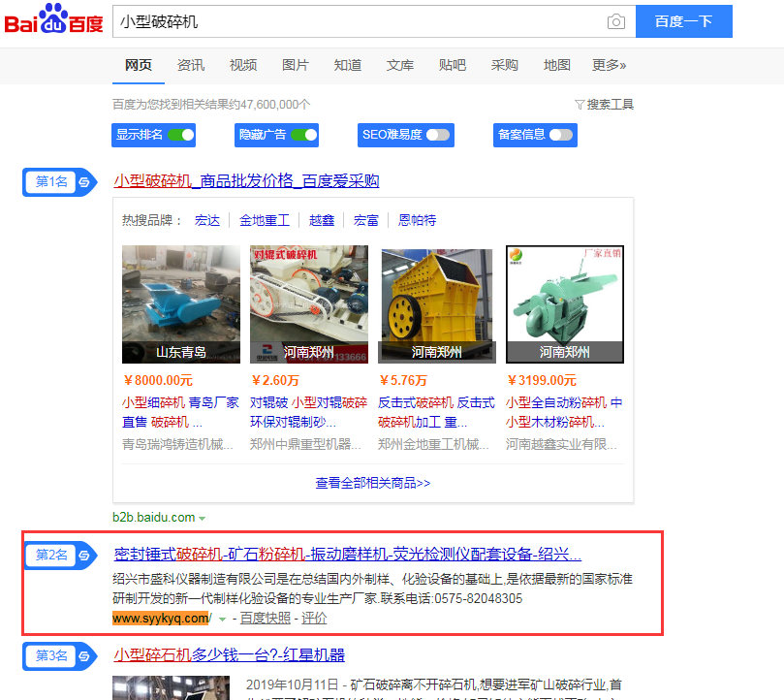Switch to the 贴吧 tab

coord(452,65)
